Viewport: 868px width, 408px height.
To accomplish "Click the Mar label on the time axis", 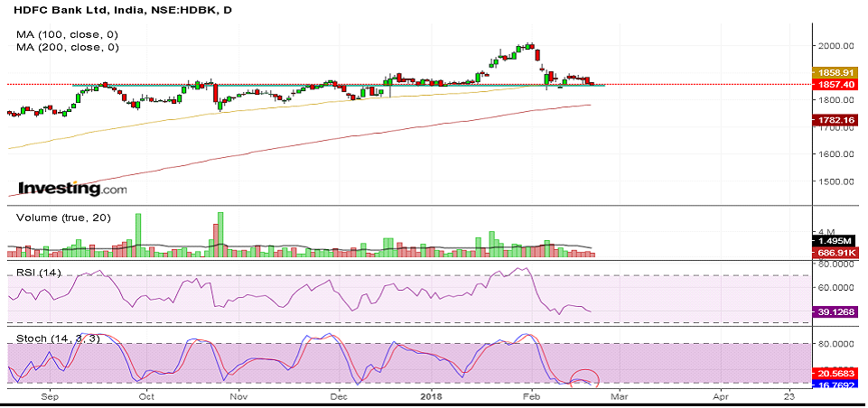I will coord(620,396).
